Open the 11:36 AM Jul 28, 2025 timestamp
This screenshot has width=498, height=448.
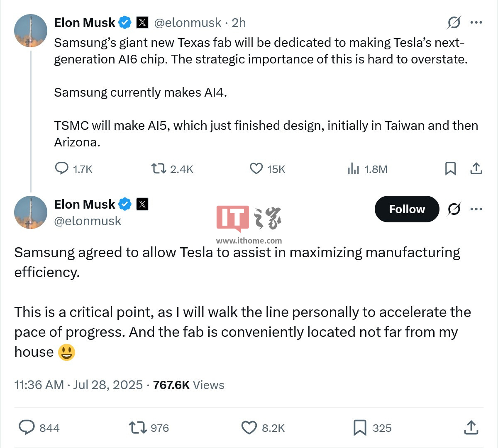78,385
